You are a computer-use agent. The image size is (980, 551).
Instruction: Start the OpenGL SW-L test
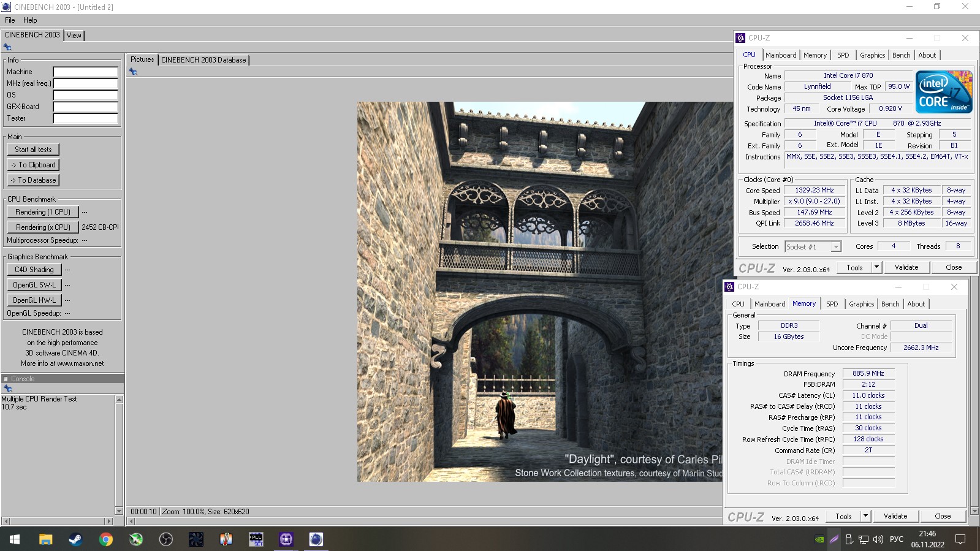[x=34, y=285]
